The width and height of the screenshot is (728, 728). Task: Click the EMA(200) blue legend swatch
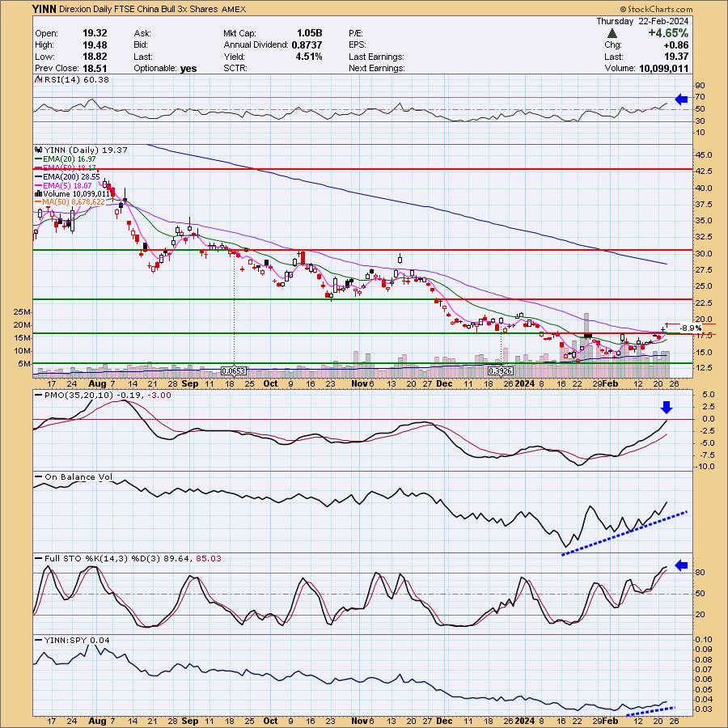tap(39, 177)
